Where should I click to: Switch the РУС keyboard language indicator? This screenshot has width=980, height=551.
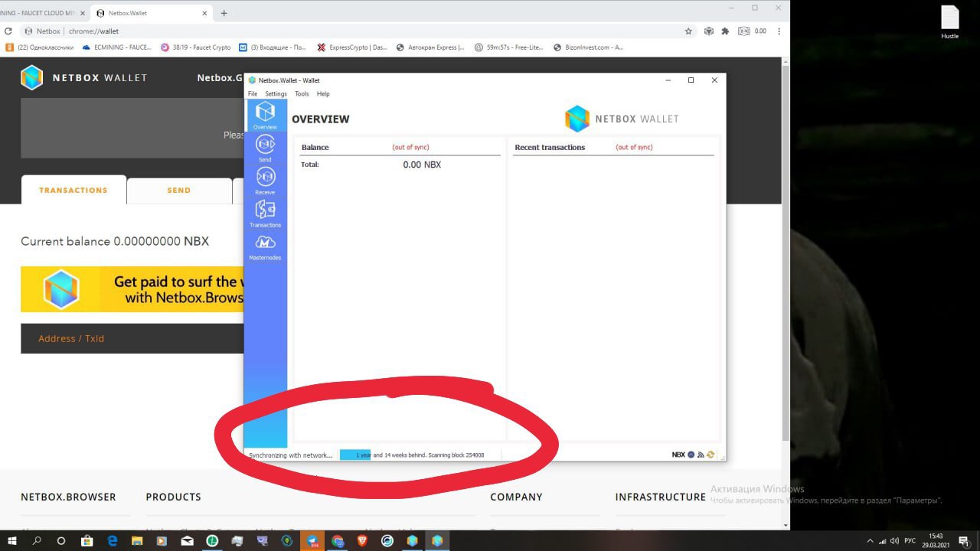[910, 541]
